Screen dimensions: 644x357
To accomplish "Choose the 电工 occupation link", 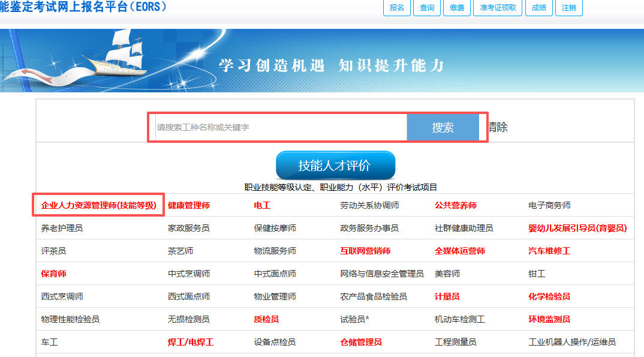I will (x=262, y=205).
